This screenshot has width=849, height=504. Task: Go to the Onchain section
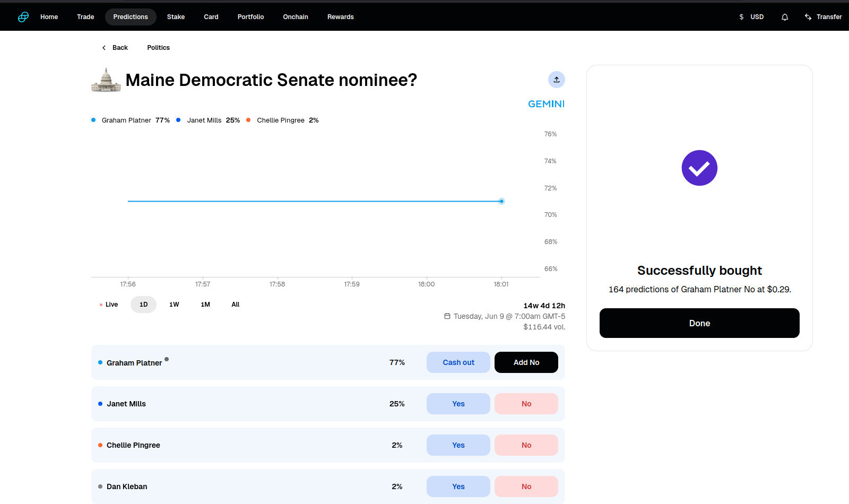(296, 17)
